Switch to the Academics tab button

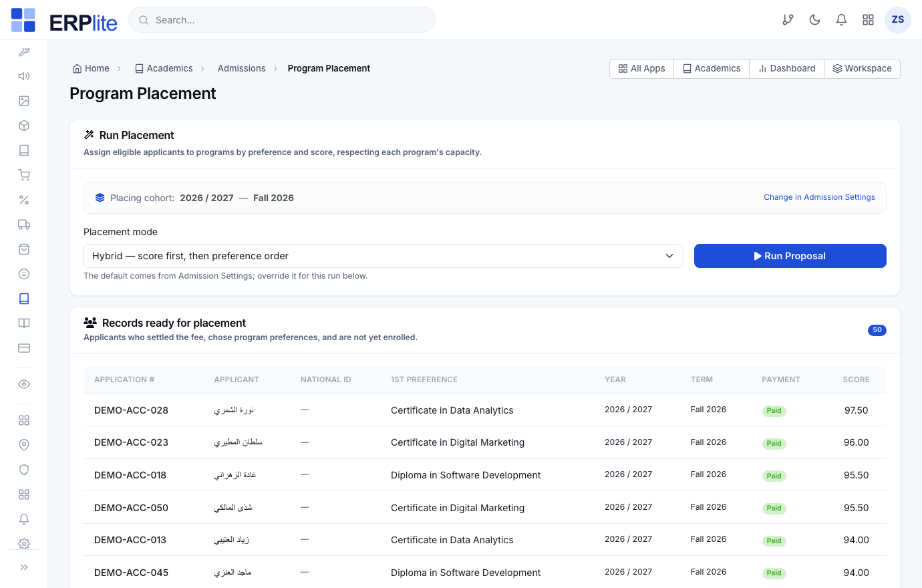[712, 69]
